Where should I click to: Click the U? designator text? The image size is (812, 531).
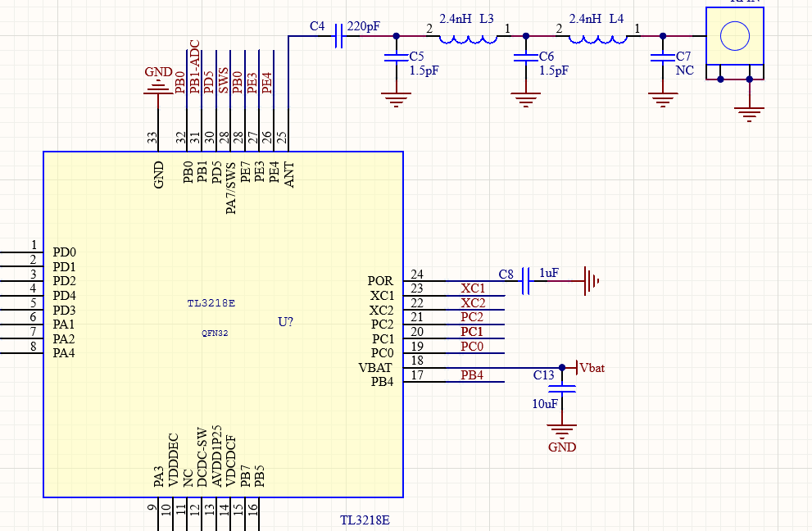pyautogui.click(x=285, y=322)
